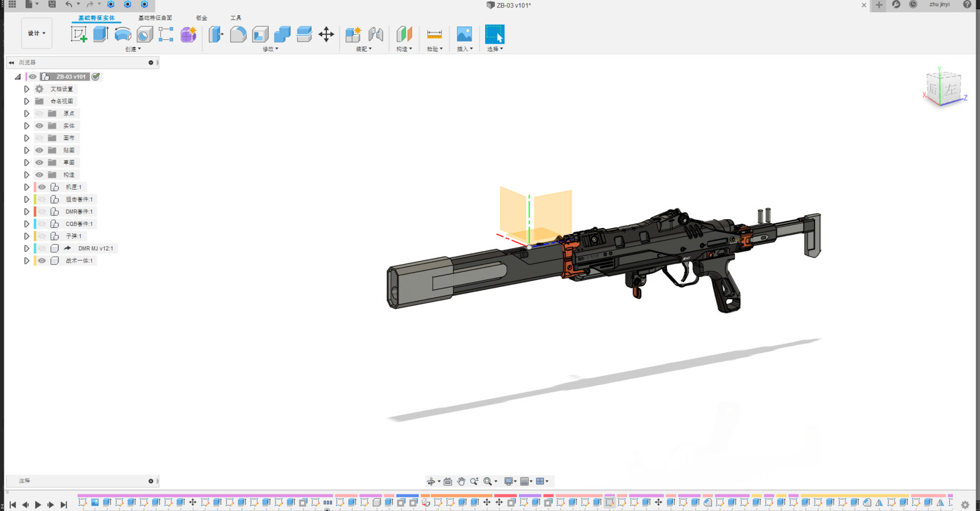Image resolution: width=980 pixels, height=511 pixels.
Task: Jump to timeline end button
Action: point(64,505)
